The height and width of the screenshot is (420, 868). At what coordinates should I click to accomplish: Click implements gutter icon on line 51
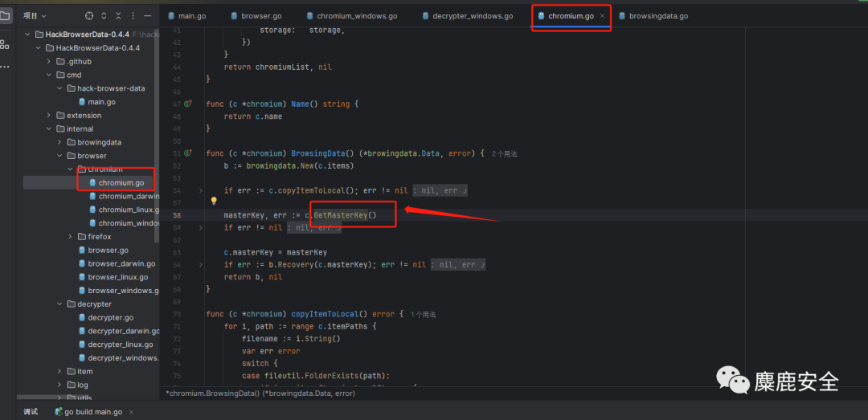click(187, 153)
